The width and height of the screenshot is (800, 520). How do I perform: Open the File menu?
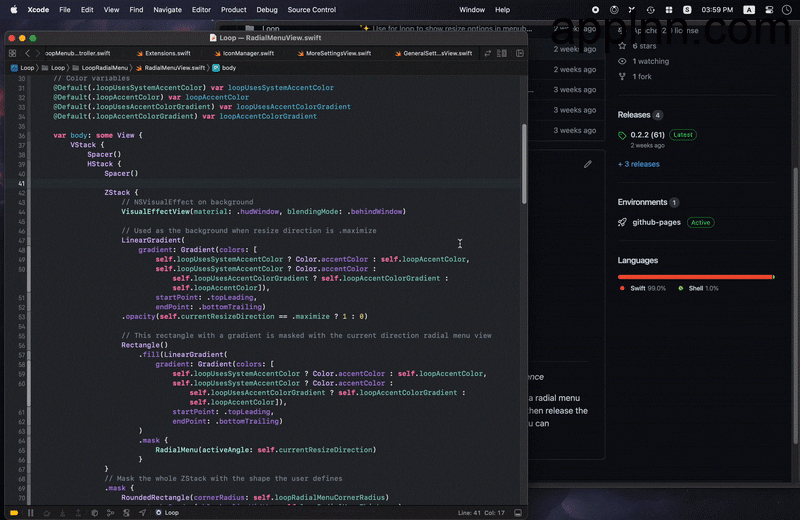point(65,10)
